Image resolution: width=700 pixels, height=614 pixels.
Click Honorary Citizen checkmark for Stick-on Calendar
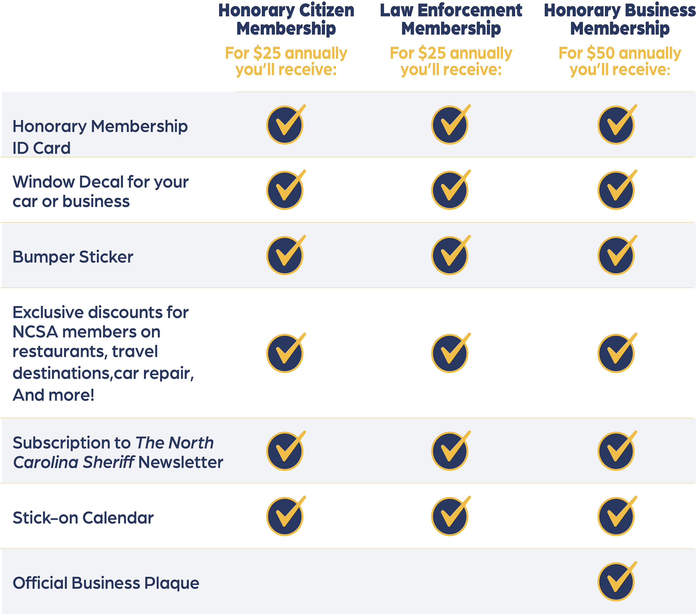[286, 516]
